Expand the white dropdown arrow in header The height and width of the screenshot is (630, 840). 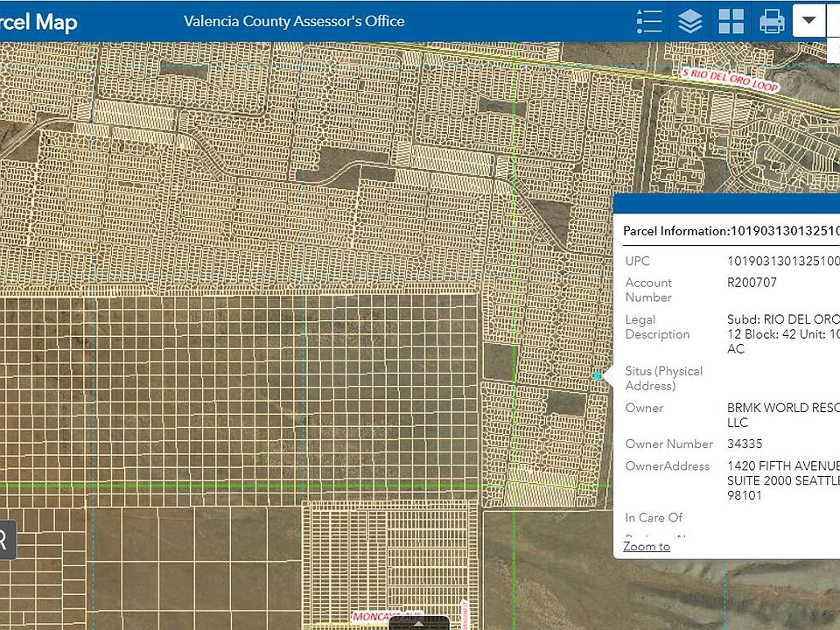pyautogui.click(x=809, y=20)
